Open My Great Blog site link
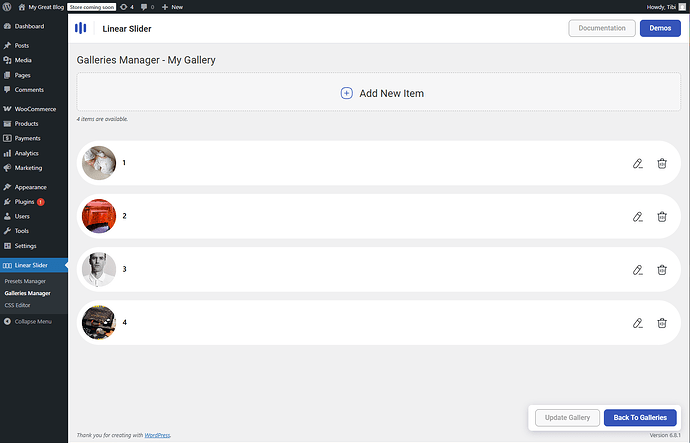This screenshot has width=690, height=443. click(41, 7)
